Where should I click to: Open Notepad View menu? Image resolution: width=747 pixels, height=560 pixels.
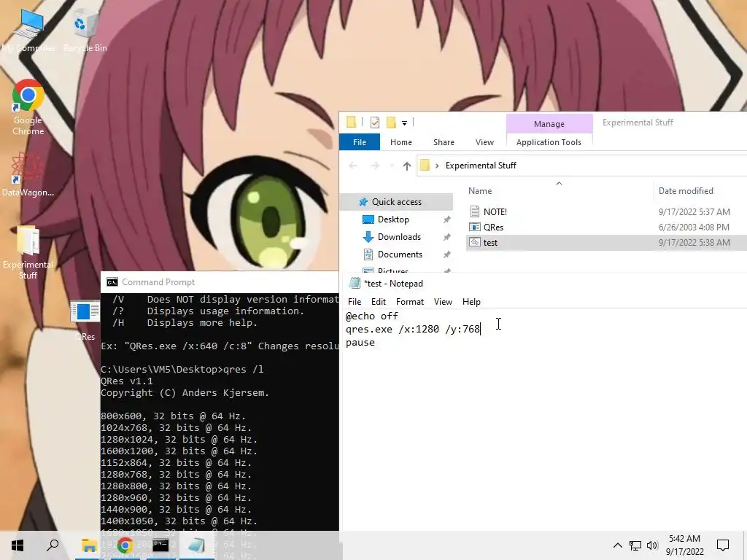[443, 302]
